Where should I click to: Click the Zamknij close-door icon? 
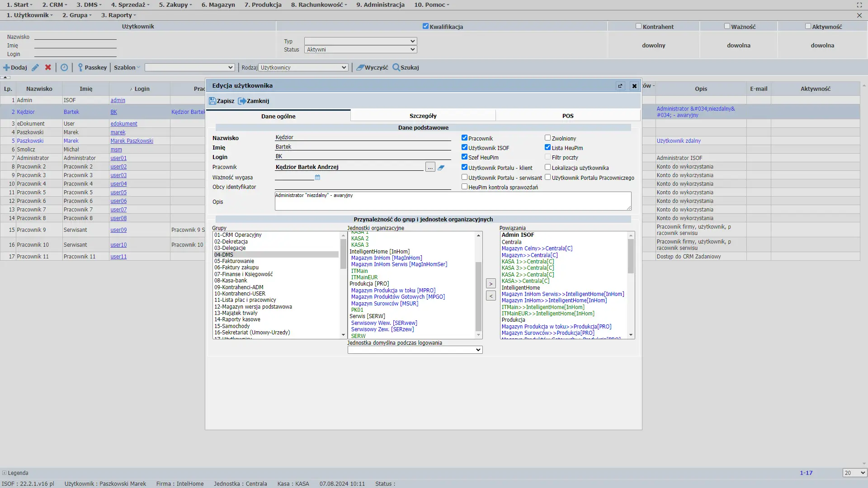[x=242, y=101]
